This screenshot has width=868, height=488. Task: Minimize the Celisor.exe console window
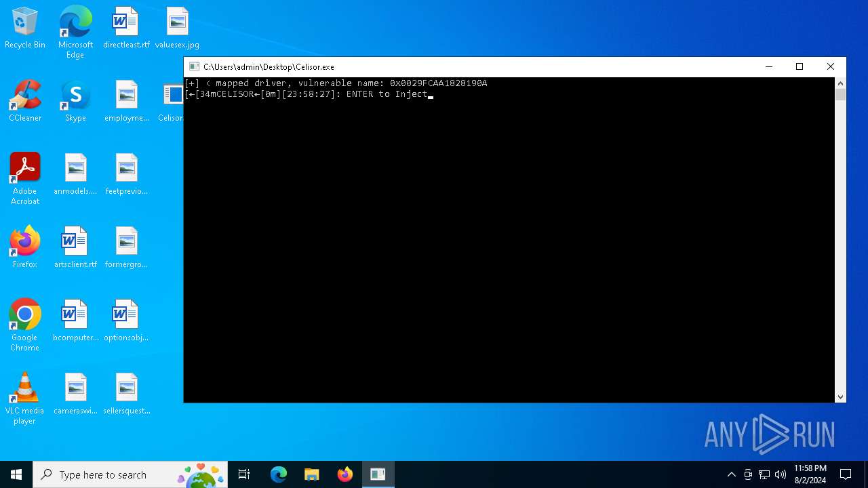tap(768, 66)
